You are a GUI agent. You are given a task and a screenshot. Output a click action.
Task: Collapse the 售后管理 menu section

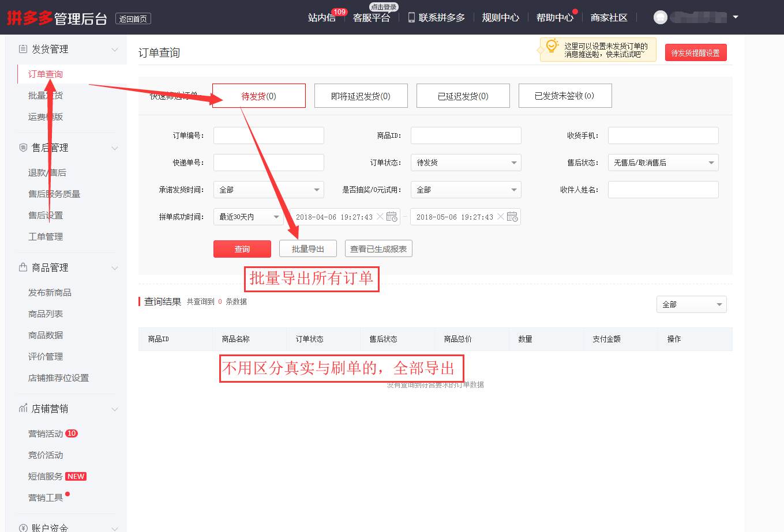click(x=115, y=148)
